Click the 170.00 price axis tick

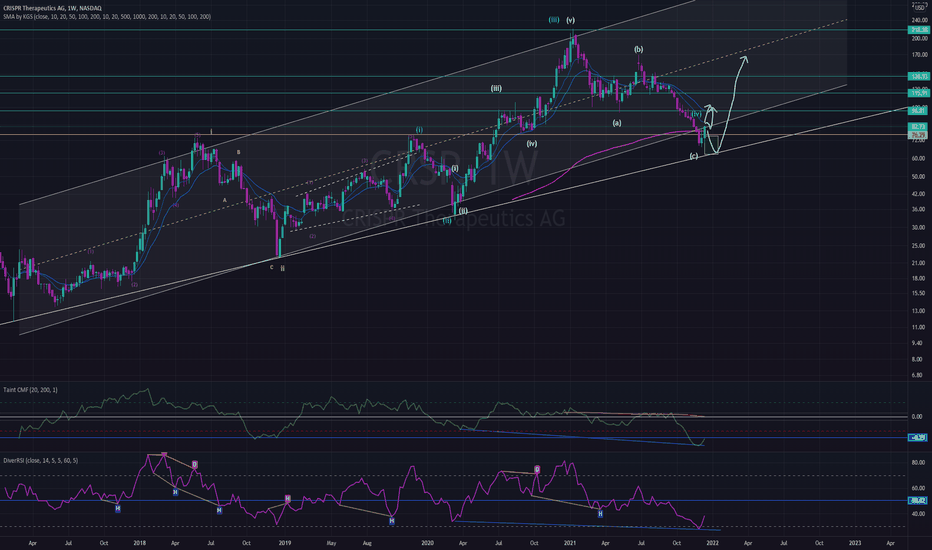pyautogui.click(x=919, y=55)
